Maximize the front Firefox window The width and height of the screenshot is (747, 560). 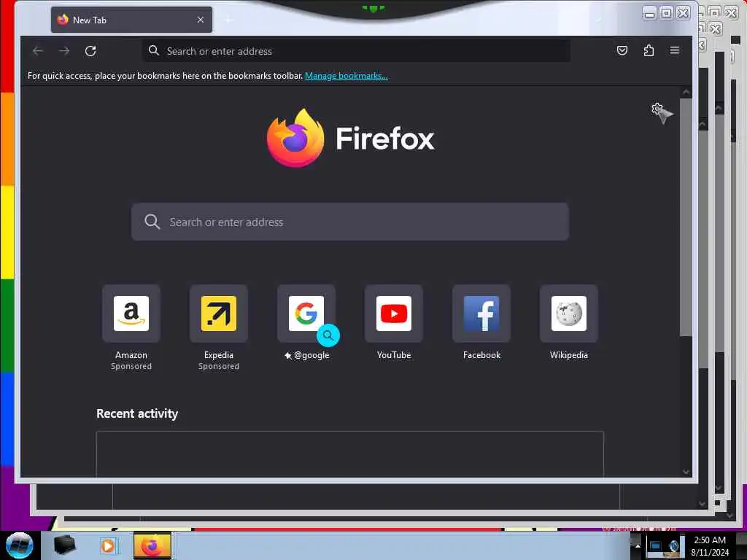pos(667,13)
